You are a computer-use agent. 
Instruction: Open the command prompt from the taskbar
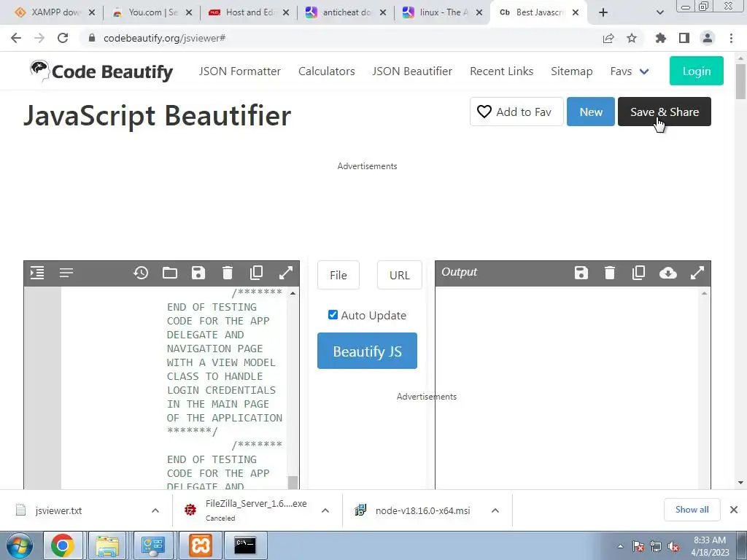tap(245, 545)
